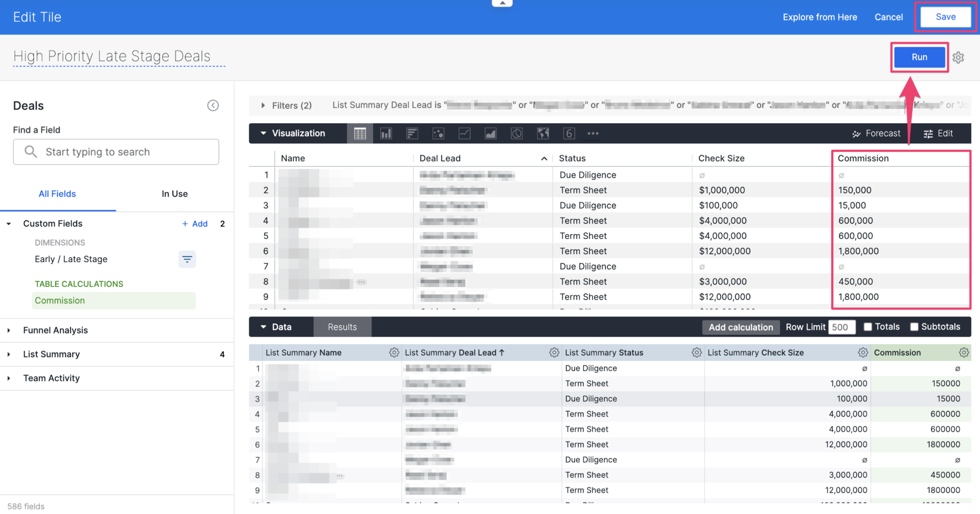Choose the line chart visualization
This screenshot has height=514, width=980.
click(464, 133)
